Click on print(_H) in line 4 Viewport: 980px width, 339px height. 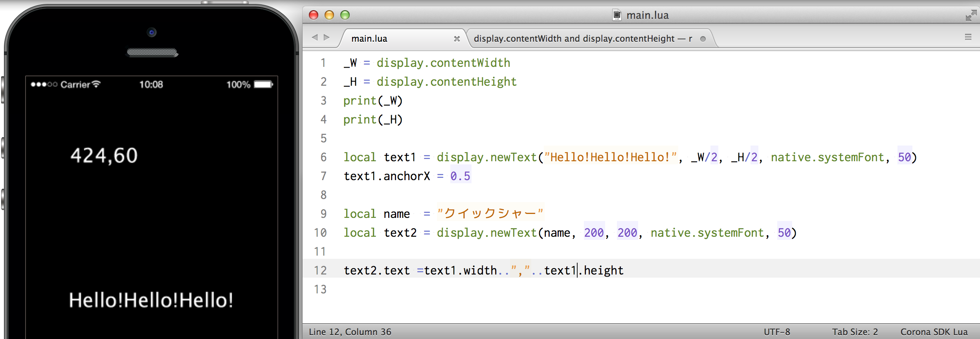(x=373, y=120)
